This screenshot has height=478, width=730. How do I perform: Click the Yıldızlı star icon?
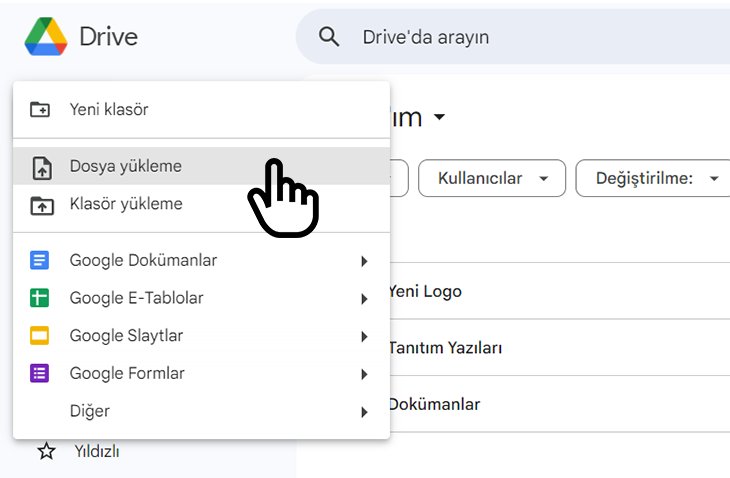click(46, 451)
